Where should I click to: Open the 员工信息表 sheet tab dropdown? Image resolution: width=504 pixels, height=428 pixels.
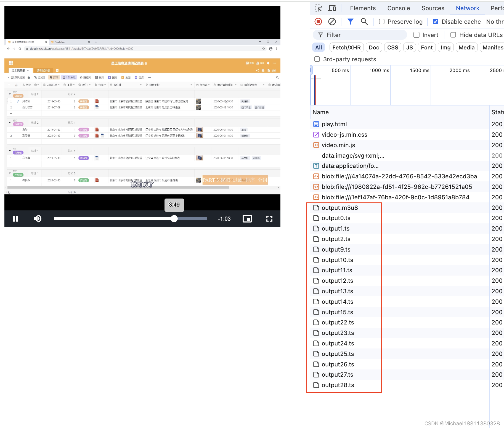coord(28,70)
